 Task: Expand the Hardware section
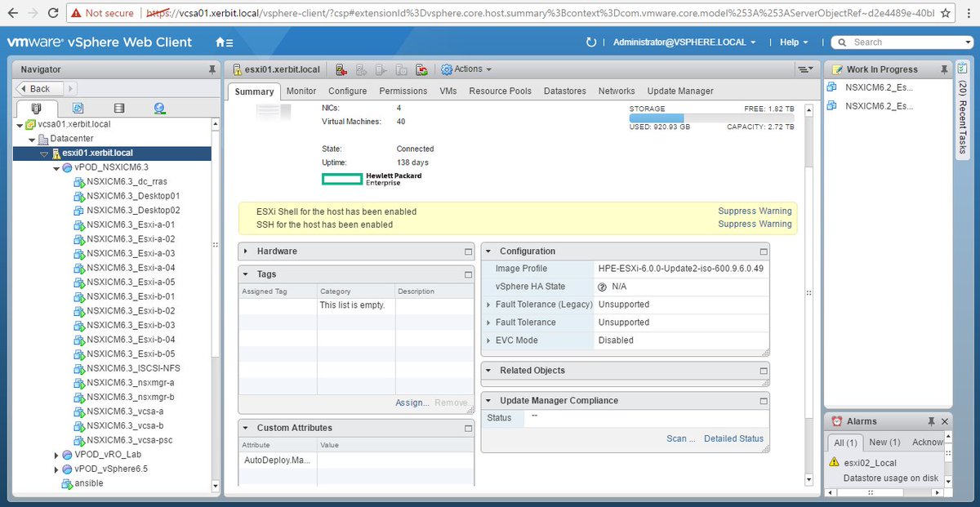tap(246, 251)
